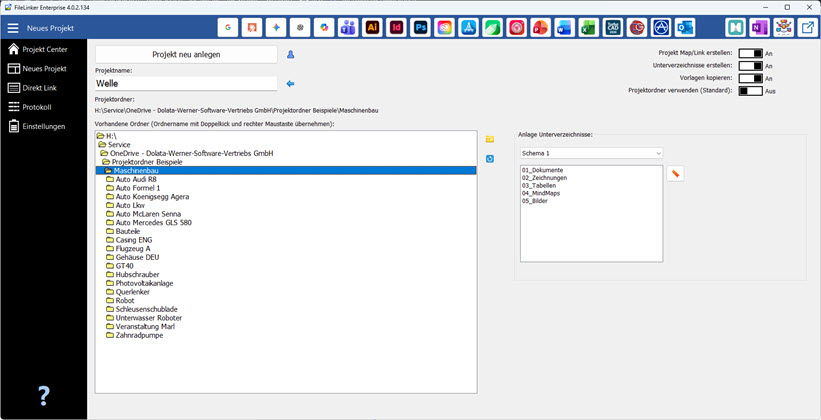Toggle Unterverzeichnisse erstellen switch
Image resolution: width=821 pixels, height=420 pixels.
pos(750,65)
